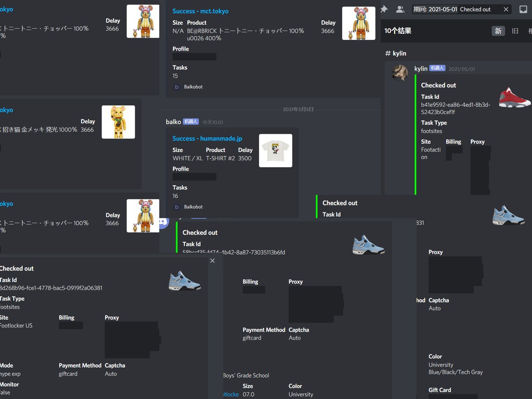This screenshot has width=532, height=399.
Task: Open blue sneaker thumbnail beside Task Id 3d268b96
Action: 185,281
